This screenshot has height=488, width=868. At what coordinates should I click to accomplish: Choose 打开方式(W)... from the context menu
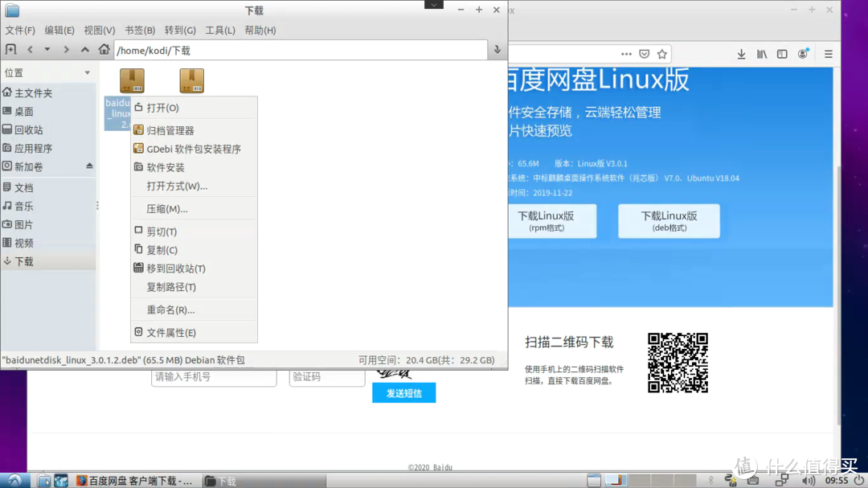click(194, 187)
